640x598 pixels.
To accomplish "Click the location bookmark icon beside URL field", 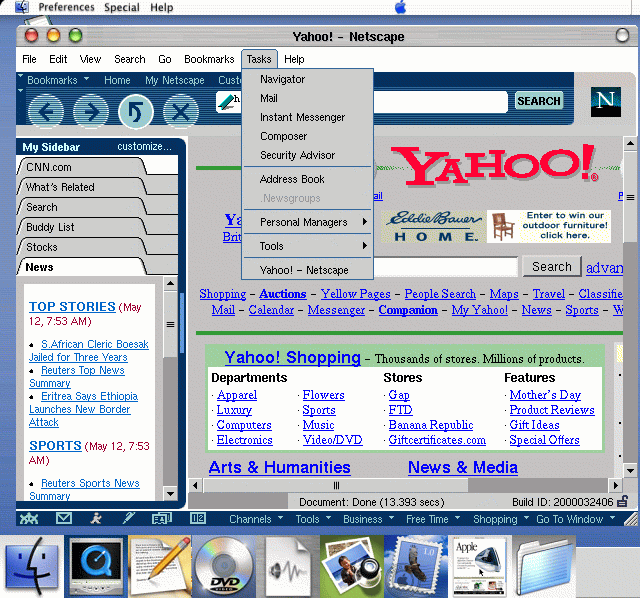I will [227, 102].
